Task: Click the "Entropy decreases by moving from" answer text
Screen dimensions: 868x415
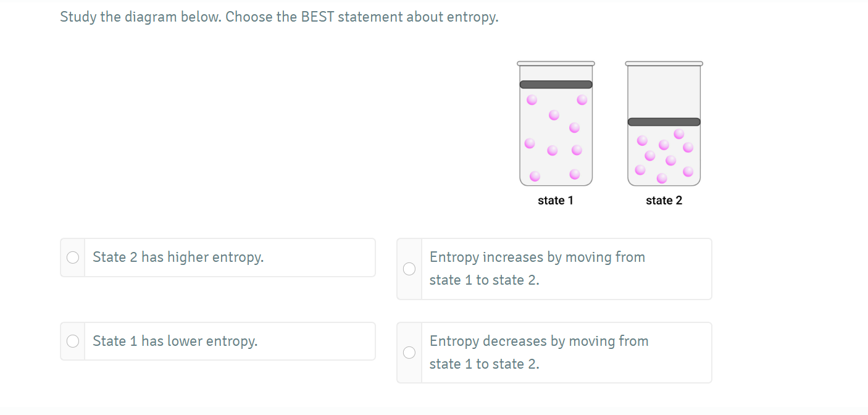Action: 539,341
